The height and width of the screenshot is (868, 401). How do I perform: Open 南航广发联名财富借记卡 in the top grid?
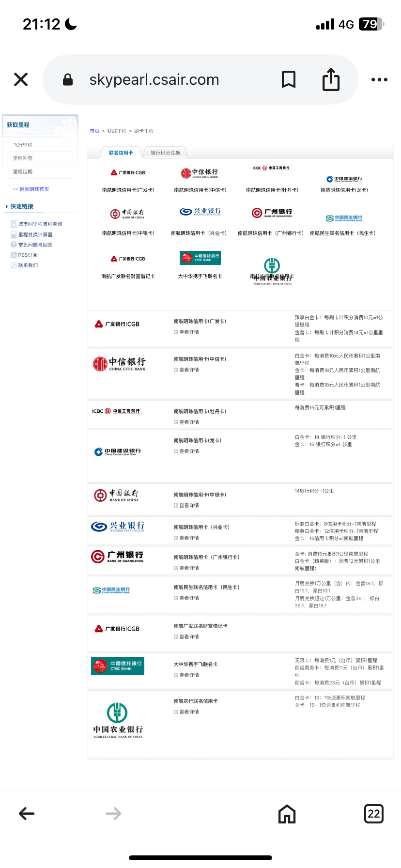click(128, 276)
